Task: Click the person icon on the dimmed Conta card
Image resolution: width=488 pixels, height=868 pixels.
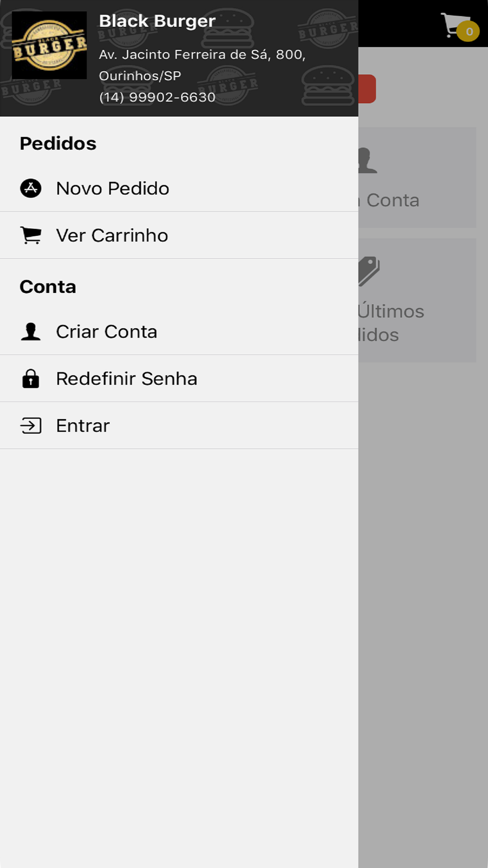Action: click(x=368, y=161)
